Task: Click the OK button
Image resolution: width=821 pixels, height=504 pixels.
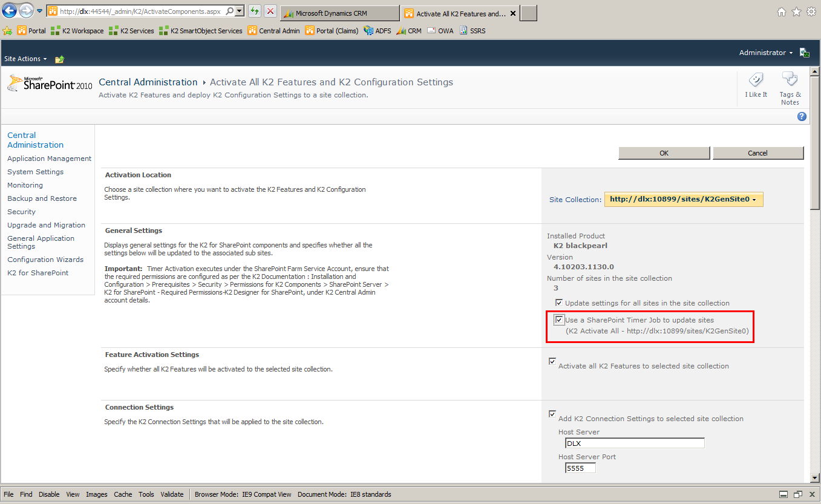Action: [x=664, y=153]
